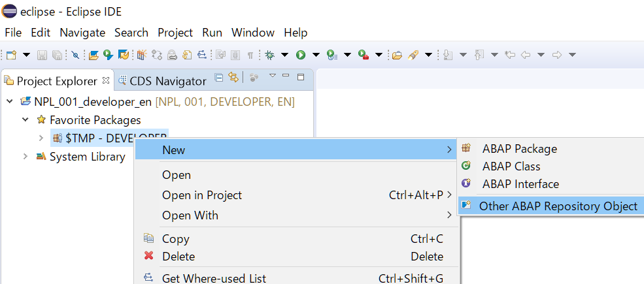Minimize the Project Explorer panel
The height and width of the screenshot is (284, 644).
pos(286,76)
